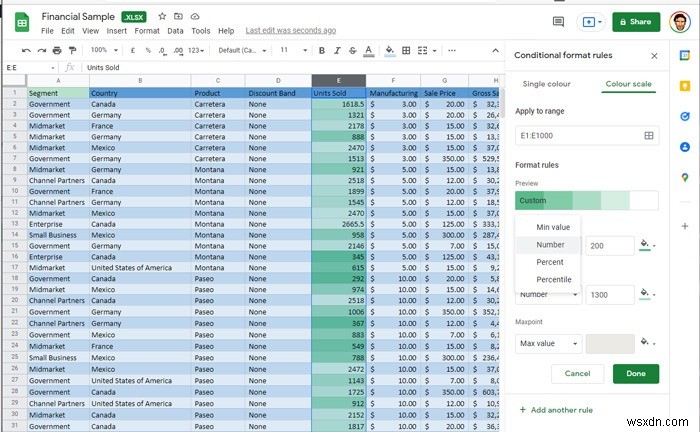Open the merge type dropdown arrow

434,51
